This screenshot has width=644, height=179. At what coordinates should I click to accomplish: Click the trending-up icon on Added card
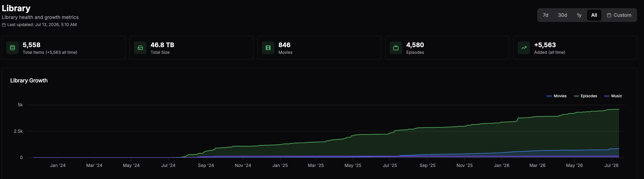pos(524,48)
